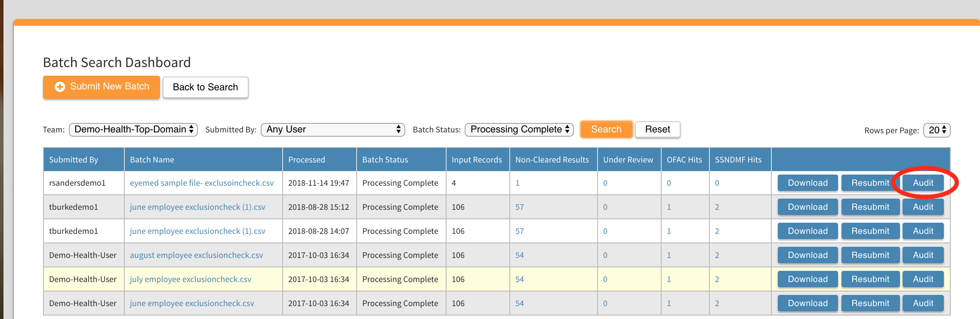Open july employee exclusioncheck.csv batch link
The height and width of the screenshot is (319, 980).
point(190,279)
